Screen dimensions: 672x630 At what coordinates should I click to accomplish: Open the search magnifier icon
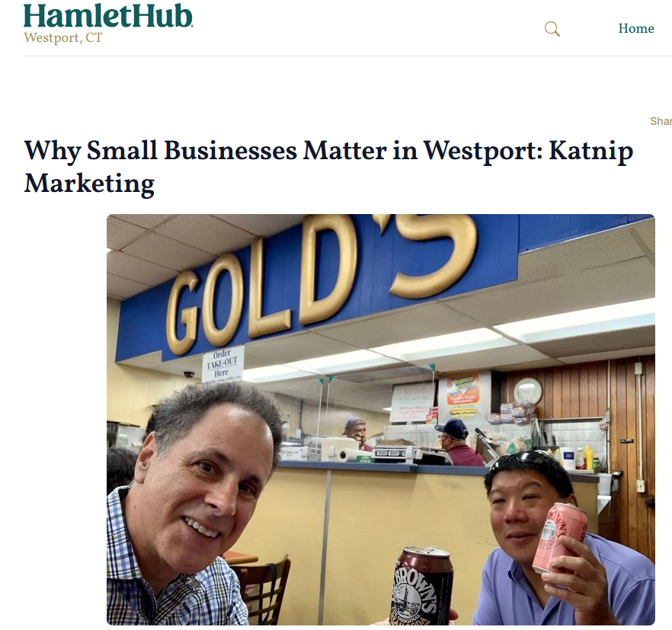coord(552,29)
